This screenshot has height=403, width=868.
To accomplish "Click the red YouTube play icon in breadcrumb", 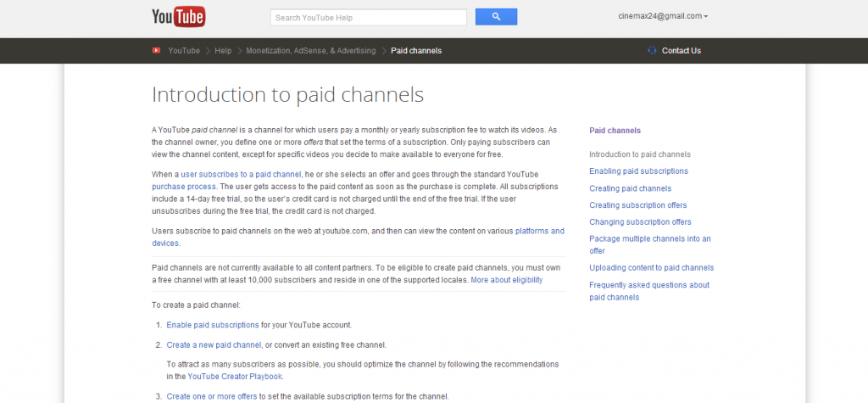I will click(x=156, y=50).
